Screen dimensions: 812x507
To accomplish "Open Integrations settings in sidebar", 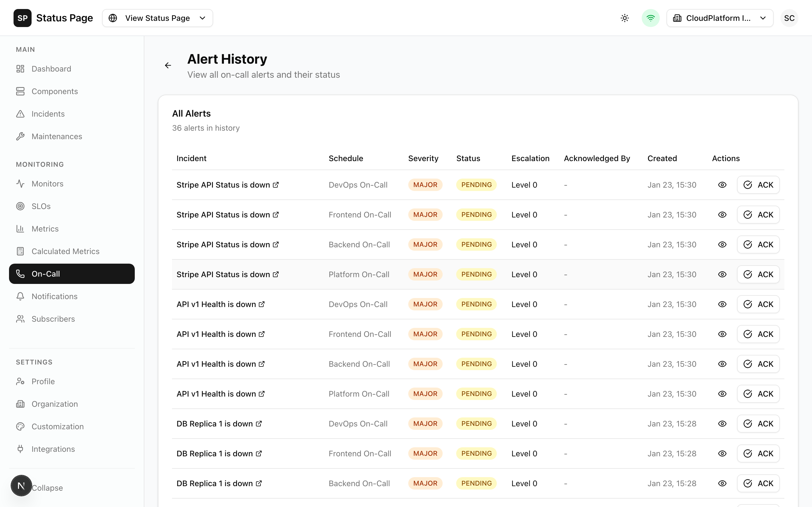I will click(53, 449).
